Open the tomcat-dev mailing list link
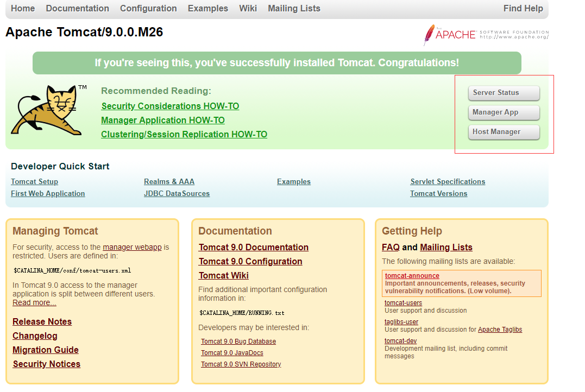Image resolution: width=585 pixels, height=392 pixels. 401,341
